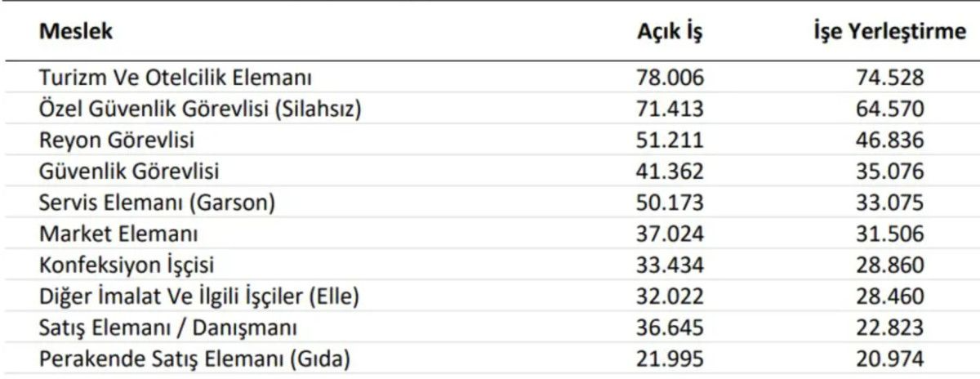
Task: Select the Konfeksiyon İşçisi row label
Action: point(127,265)
